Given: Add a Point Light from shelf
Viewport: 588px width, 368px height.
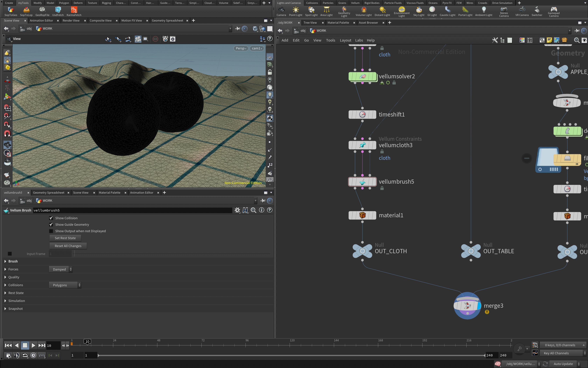Looking at the screenshot, I should point(295,11).
